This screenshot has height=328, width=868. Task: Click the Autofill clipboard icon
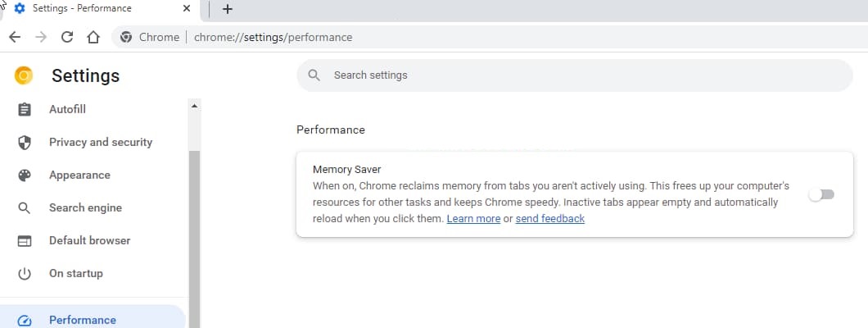[25, 110]
